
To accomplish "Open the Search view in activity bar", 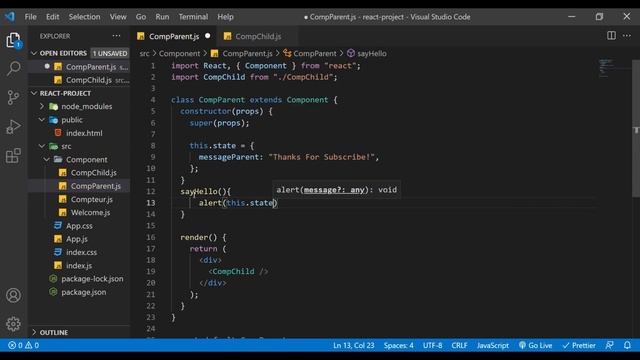I will click(x=13, y=68).
